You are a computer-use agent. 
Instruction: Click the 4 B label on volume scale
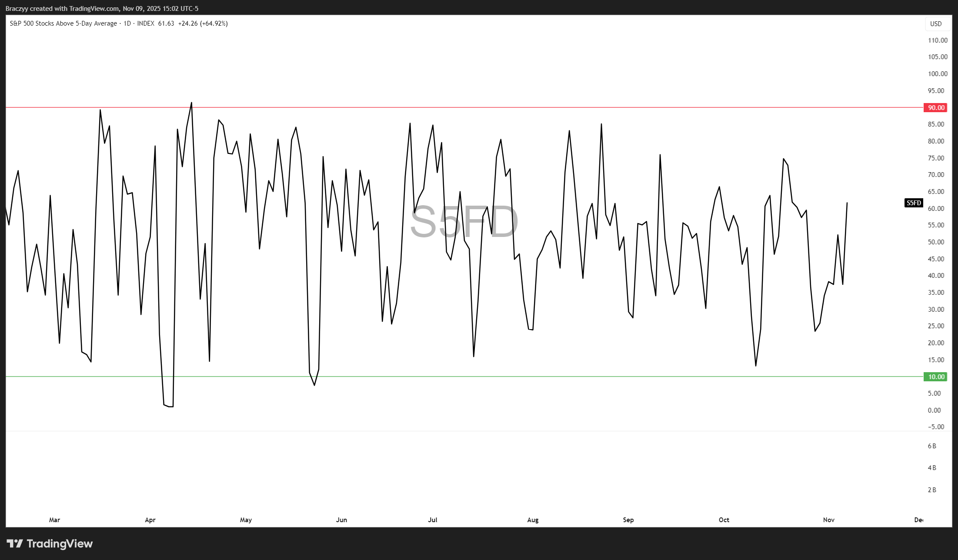click(x=932, y=468)
